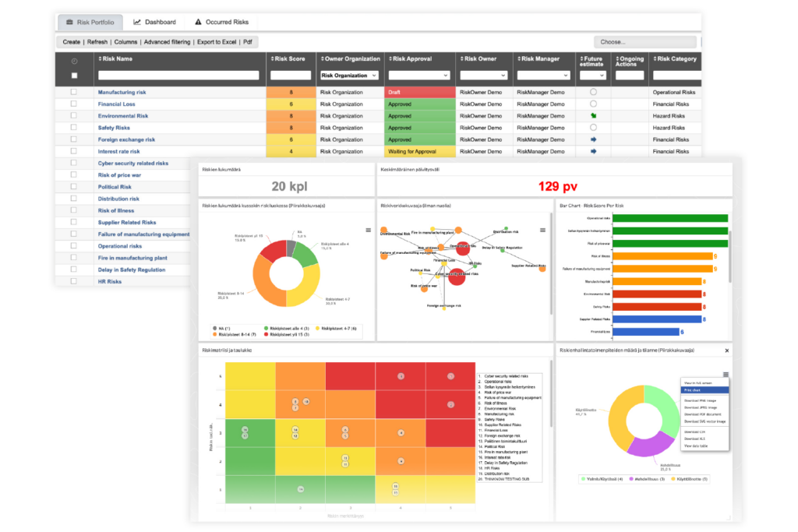Switch to the Dashboard tab
The height and width of the screenshot is (532, 798).
click(154, 23)
